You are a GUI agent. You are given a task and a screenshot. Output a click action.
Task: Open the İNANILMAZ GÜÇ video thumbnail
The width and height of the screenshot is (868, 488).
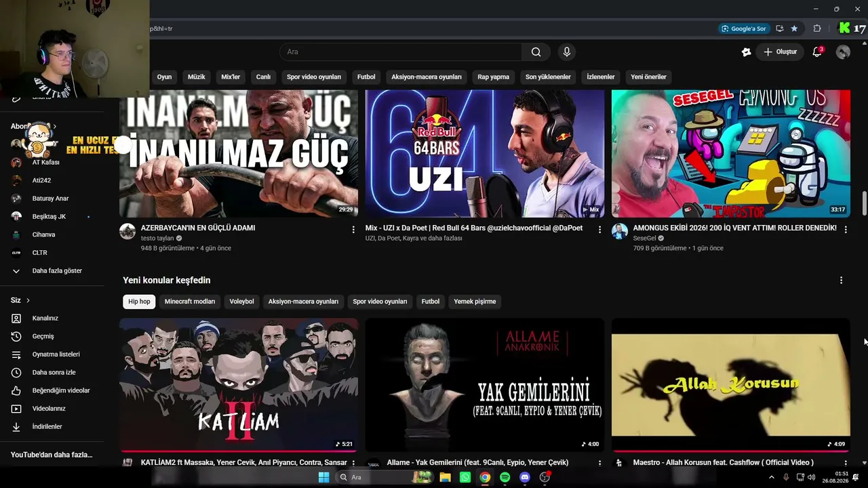click(x=239, y=154)
